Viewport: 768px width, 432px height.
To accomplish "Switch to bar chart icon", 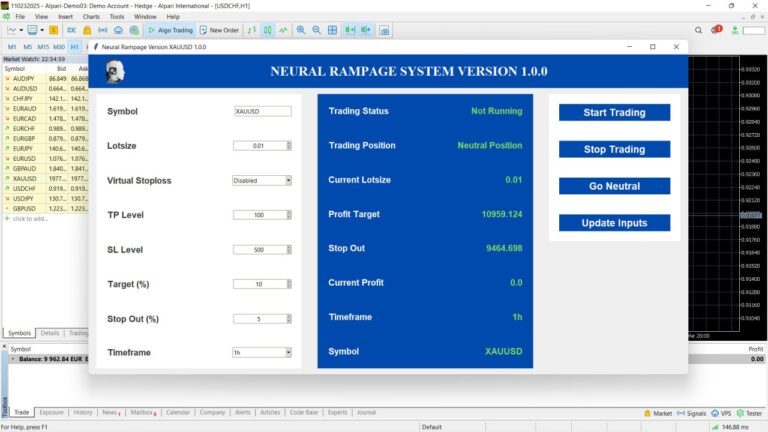I will click(x=252, y=30).
